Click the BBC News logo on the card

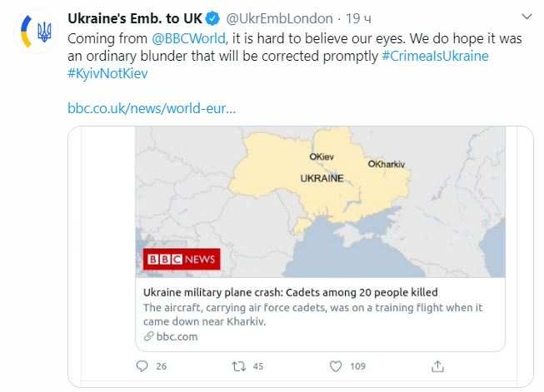point(182,260)
